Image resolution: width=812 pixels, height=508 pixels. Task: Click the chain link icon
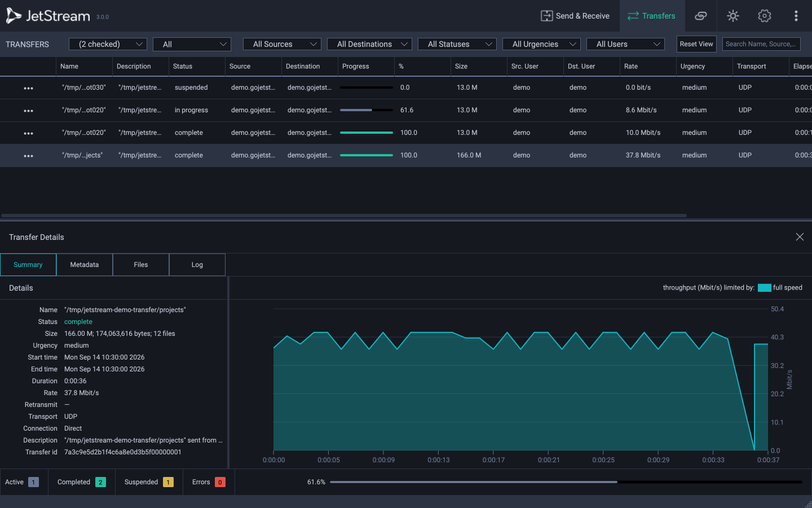coord(700,16)
